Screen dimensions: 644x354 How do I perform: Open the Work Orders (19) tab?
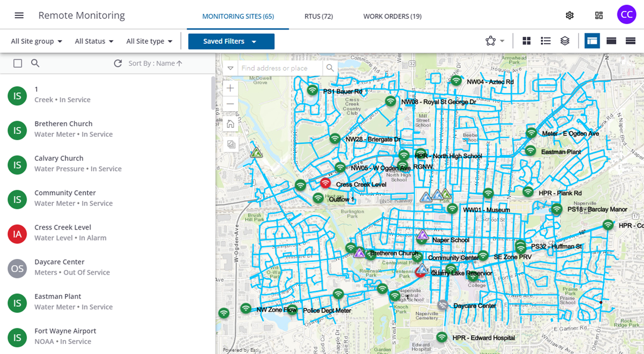[393, 17]
